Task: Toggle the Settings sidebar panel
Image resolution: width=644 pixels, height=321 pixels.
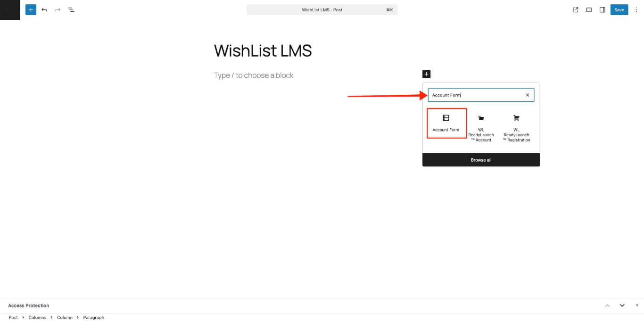Action: click(602, 9)
